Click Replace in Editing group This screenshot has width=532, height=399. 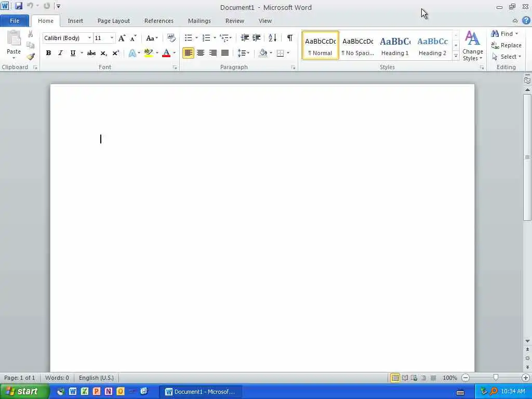[506, 45]
